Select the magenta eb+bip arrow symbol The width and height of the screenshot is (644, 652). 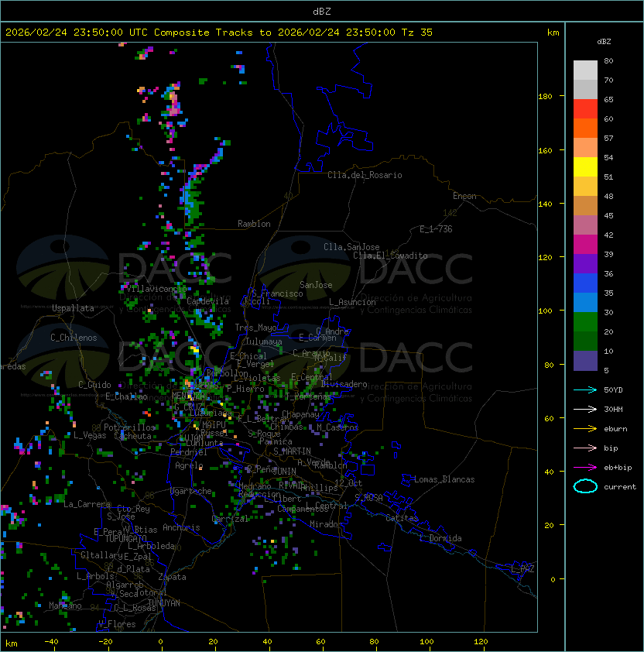tap(585, 468)
